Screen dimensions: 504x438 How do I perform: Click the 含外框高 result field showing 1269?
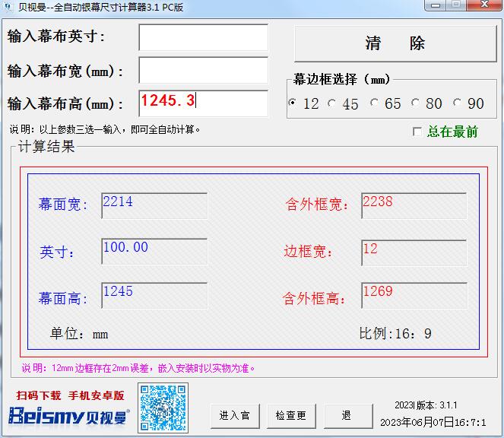tap(414, 296)
